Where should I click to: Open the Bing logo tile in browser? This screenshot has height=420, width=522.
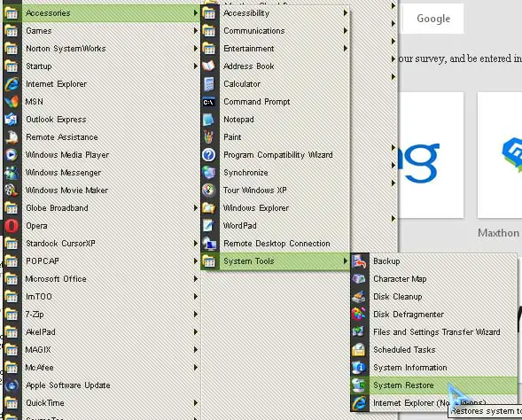[x=431, y=155]
